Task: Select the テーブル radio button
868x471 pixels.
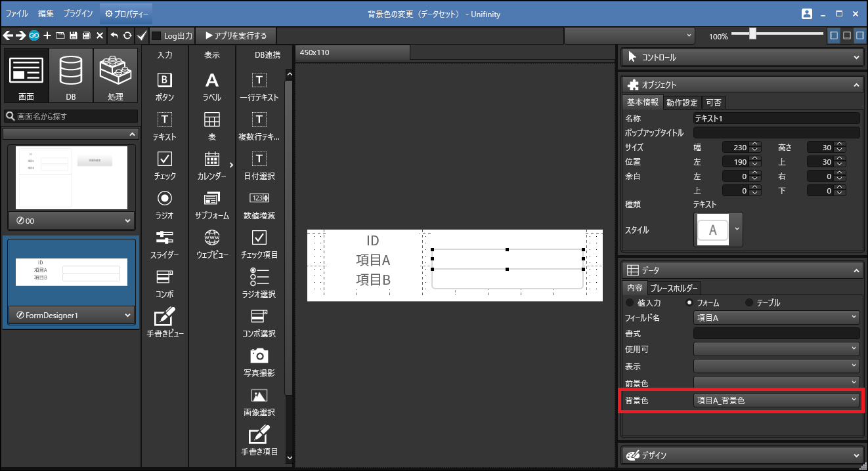Action: (x=749, y=303)
